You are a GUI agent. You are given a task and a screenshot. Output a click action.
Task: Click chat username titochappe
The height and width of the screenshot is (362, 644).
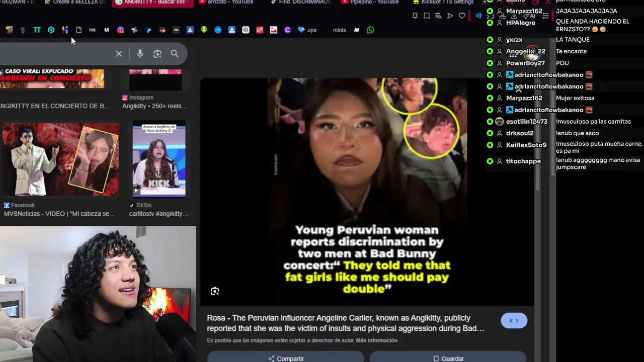tap(523, 161)
